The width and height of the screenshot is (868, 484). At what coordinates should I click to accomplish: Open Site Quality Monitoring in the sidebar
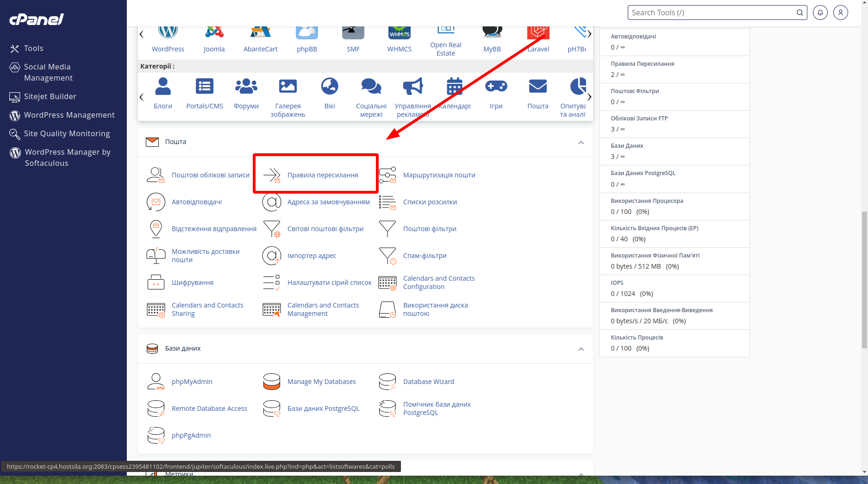click(67, 133)
